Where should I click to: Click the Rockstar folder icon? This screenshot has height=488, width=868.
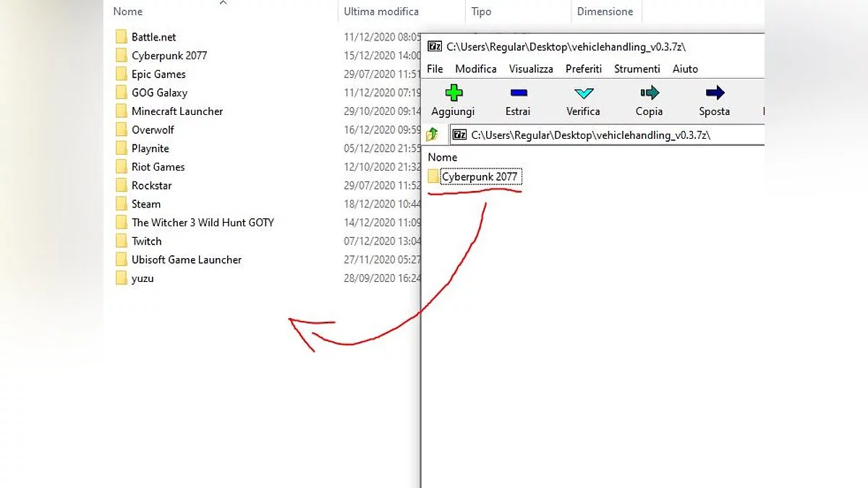(122, 185)
